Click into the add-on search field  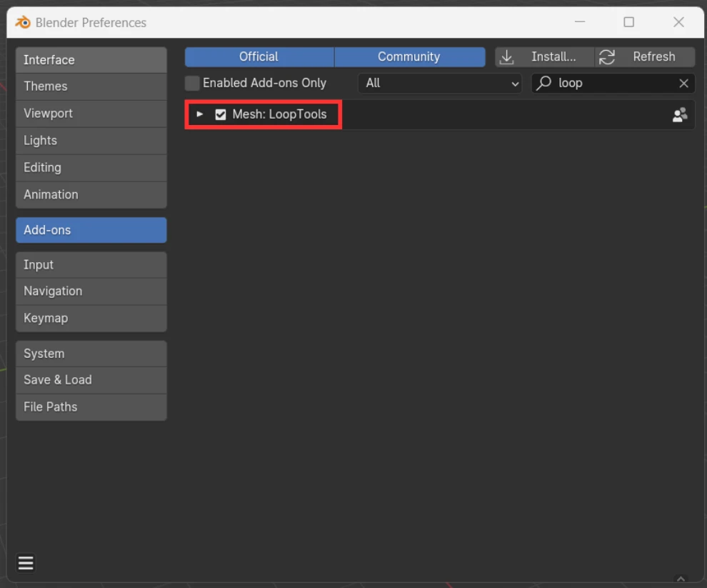pos(613,83)
